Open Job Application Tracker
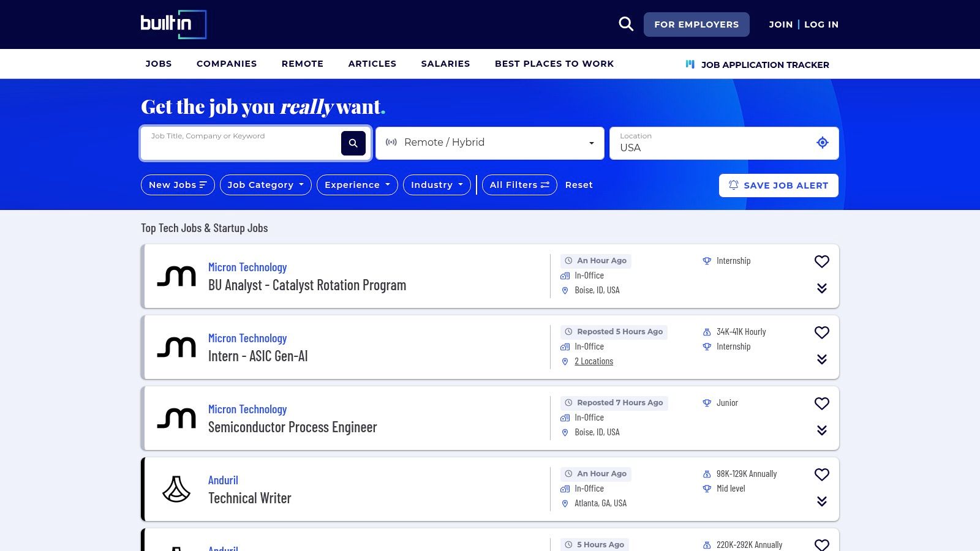 click(758, 64)
